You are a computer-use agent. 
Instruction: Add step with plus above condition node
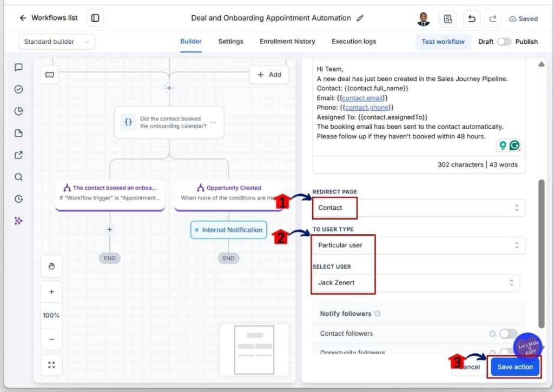tap(169, 88)
